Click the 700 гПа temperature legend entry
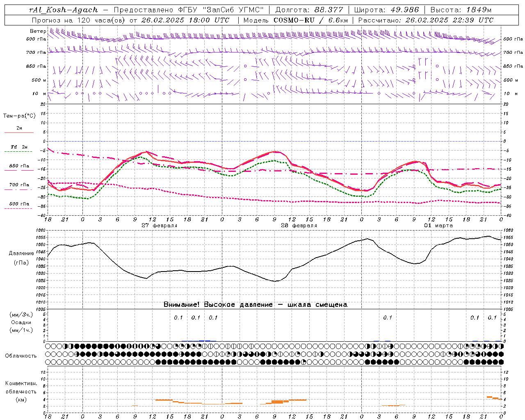 (x=19, y=185)
